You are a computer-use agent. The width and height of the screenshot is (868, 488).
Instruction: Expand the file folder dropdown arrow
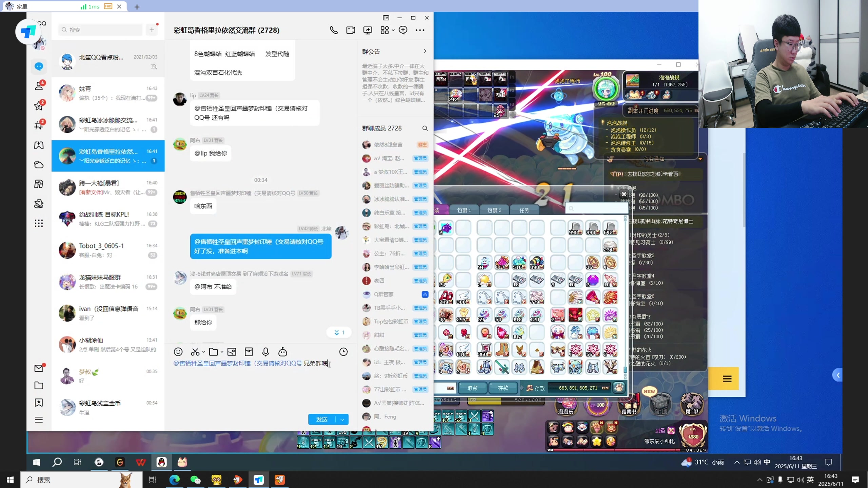coord(222,352)
